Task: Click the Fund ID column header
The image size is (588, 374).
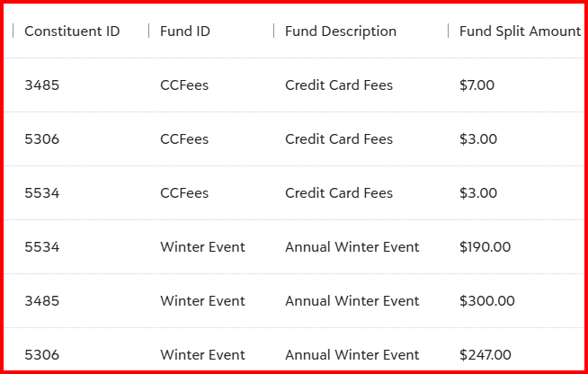Action: (185, 31)
